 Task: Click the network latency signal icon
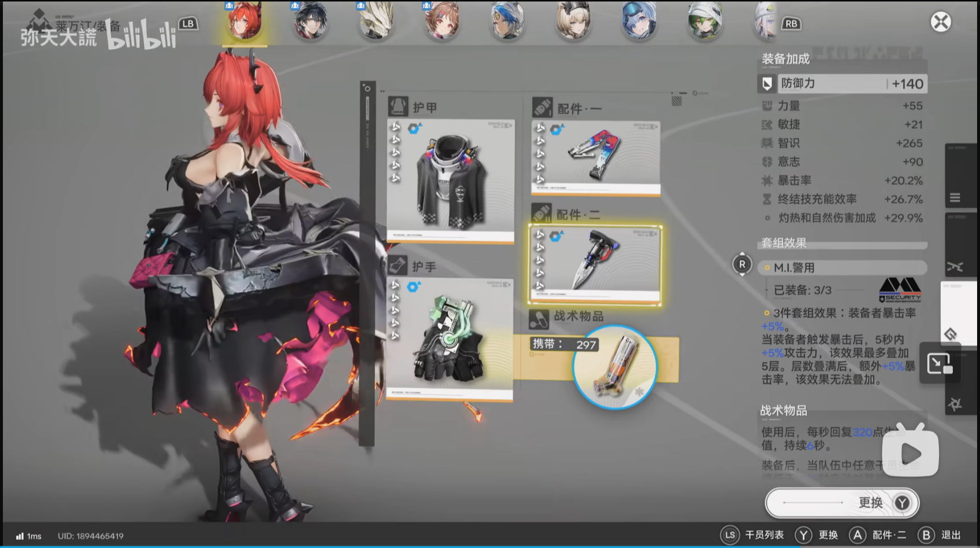[20, 536]
